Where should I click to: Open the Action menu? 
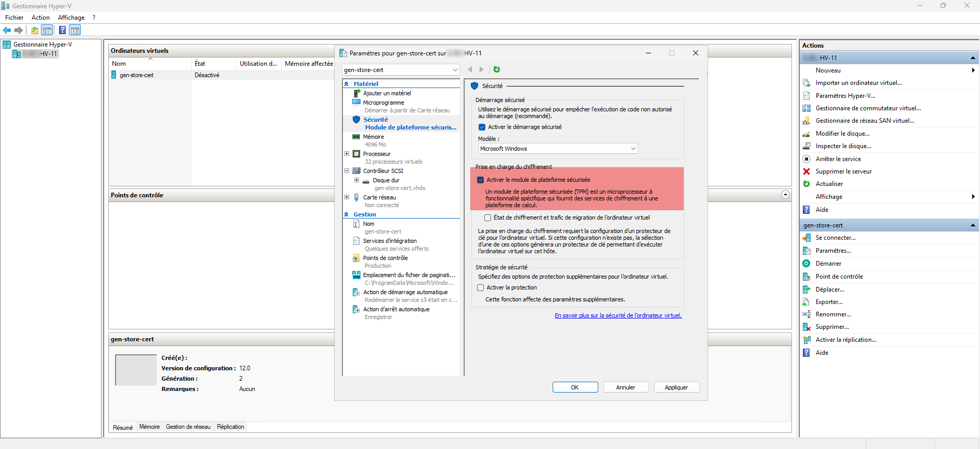pyautogui.click(x=40, y=18)
